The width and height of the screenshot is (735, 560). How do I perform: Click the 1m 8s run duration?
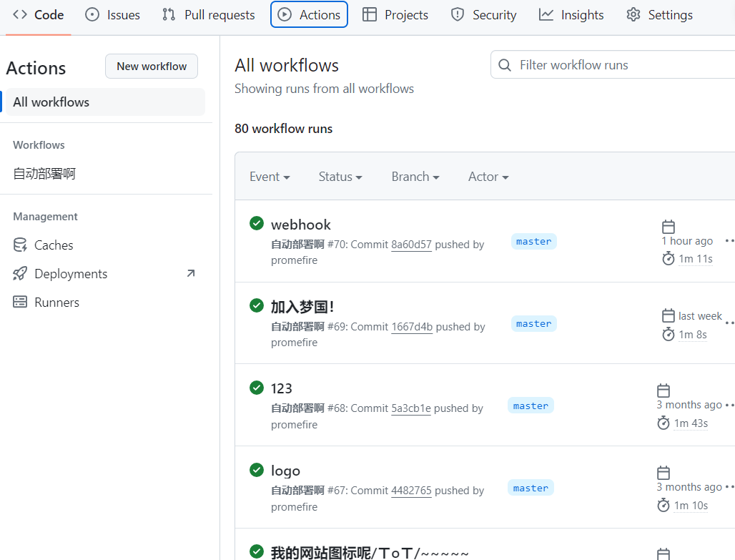[693, 335]
